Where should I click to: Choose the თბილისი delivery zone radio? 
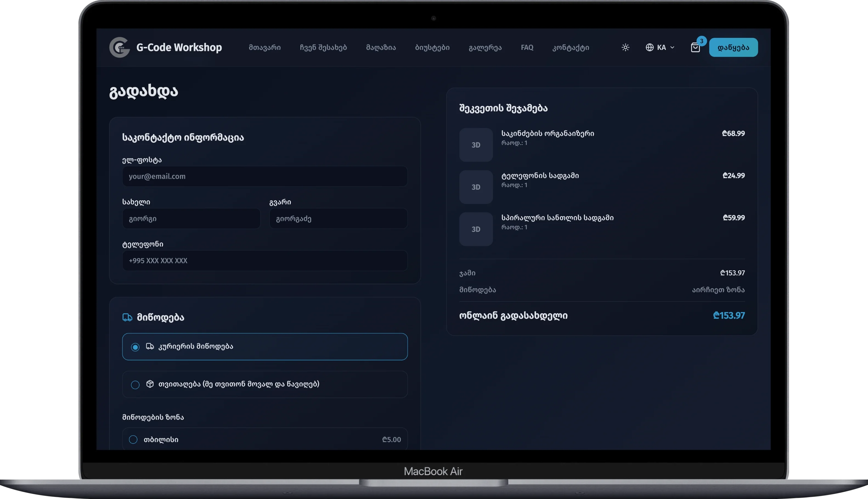(133, 439)
